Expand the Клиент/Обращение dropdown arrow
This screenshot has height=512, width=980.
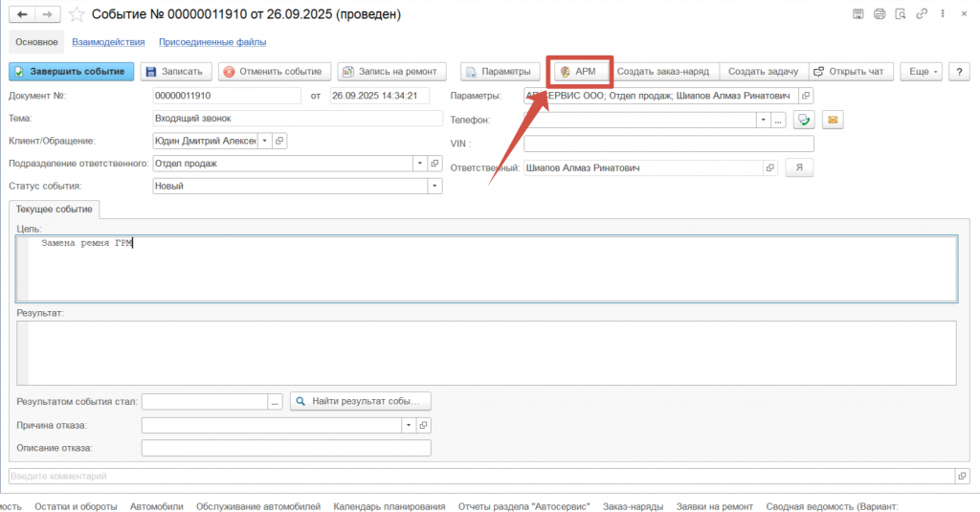click(x=265, y=141)
